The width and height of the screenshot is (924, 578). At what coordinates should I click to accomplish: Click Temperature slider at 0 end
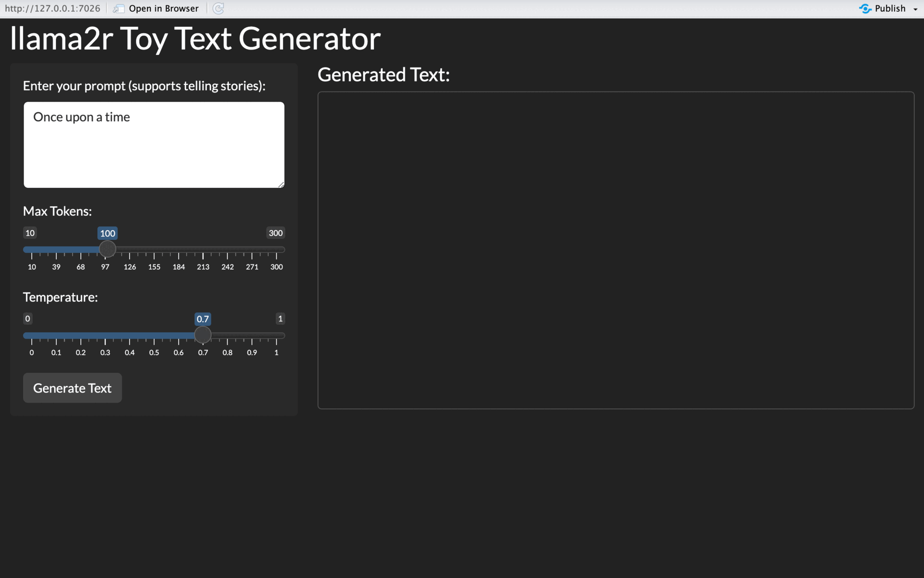point(32,335)
